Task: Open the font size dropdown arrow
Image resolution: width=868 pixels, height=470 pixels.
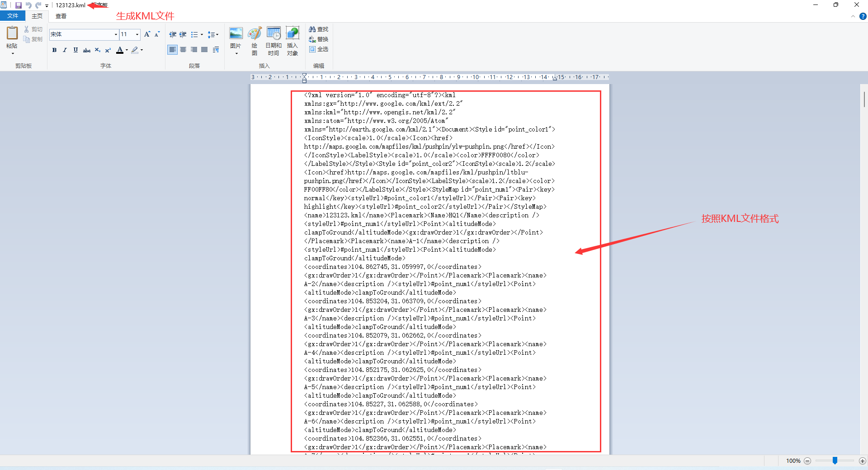Action: tap(137, 34)
